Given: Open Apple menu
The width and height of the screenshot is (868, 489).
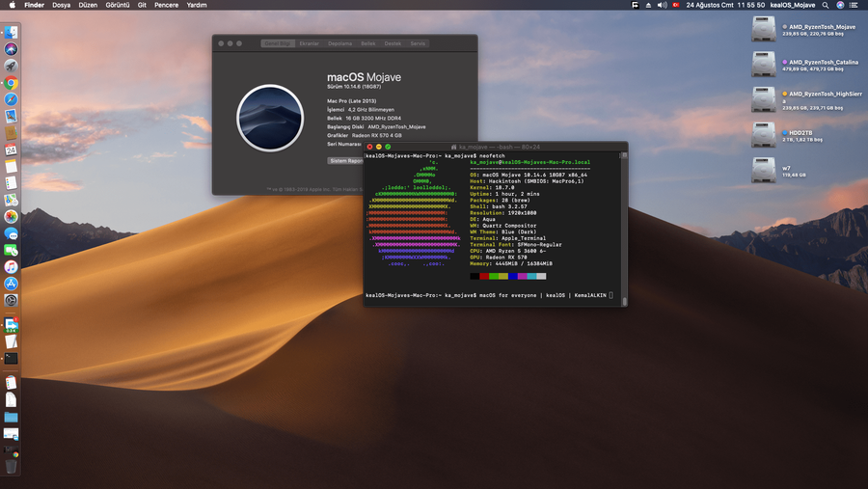Looking at the screenshot, I should [x=13, y=5].
